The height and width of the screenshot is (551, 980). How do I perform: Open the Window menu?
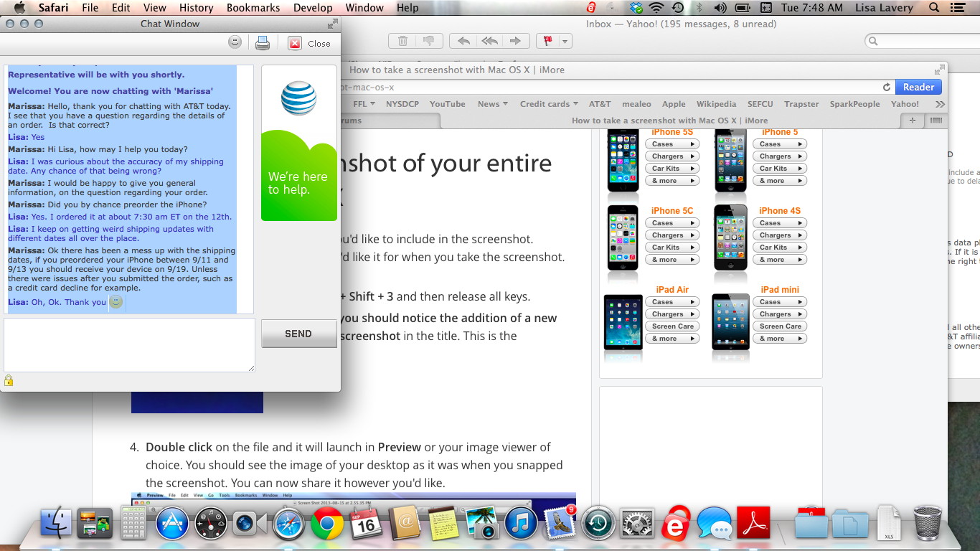364,8
